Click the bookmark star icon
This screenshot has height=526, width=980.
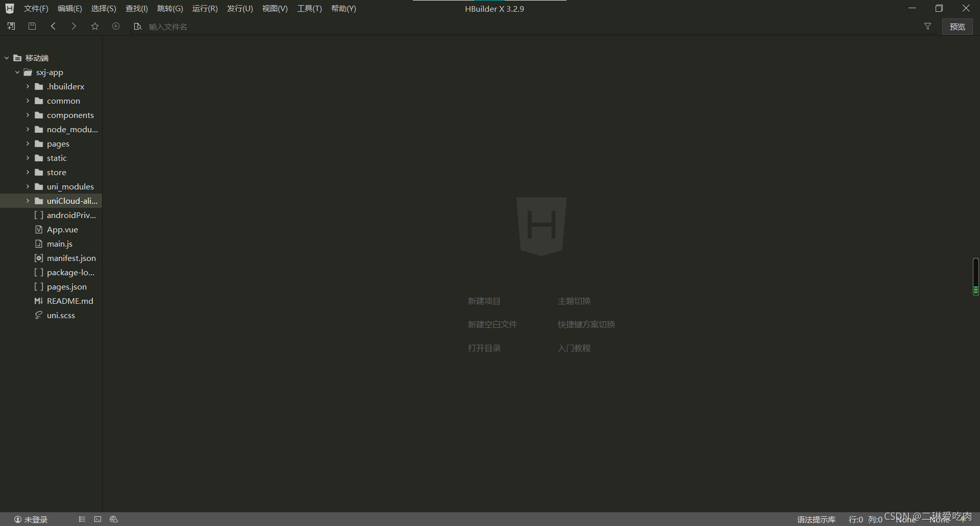click(95, 26)
